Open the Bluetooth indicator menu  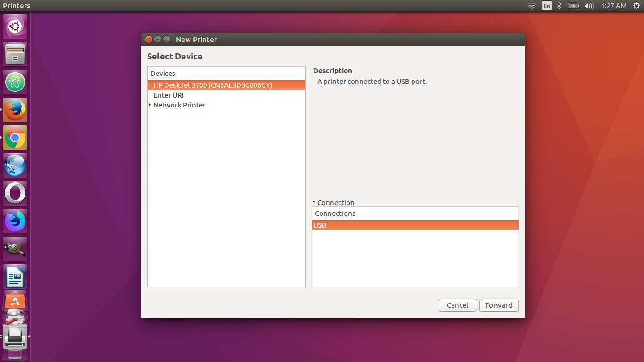coord(559,6)
